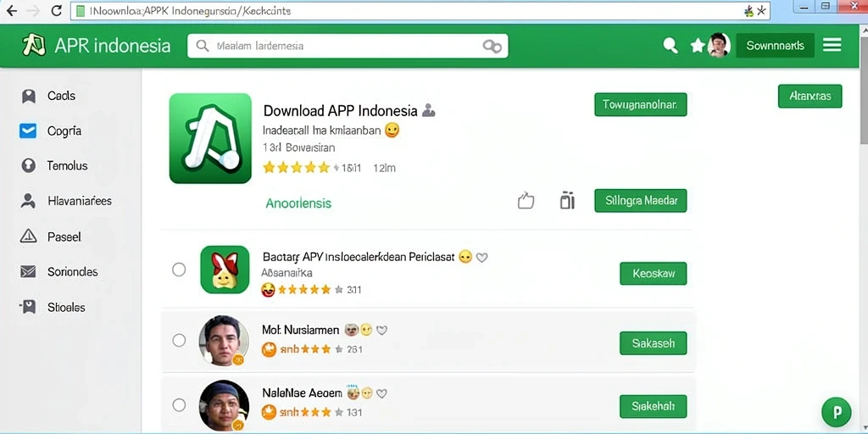The width and height of the screenshot is (868, 434).
Task: Select radio for Mol Nuslamen row
Action: [179, 340]
